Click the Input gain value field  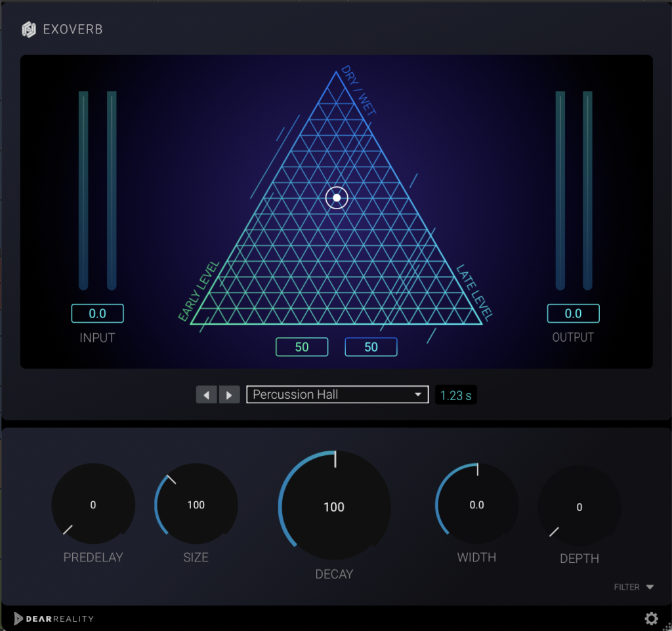[97, 314]
